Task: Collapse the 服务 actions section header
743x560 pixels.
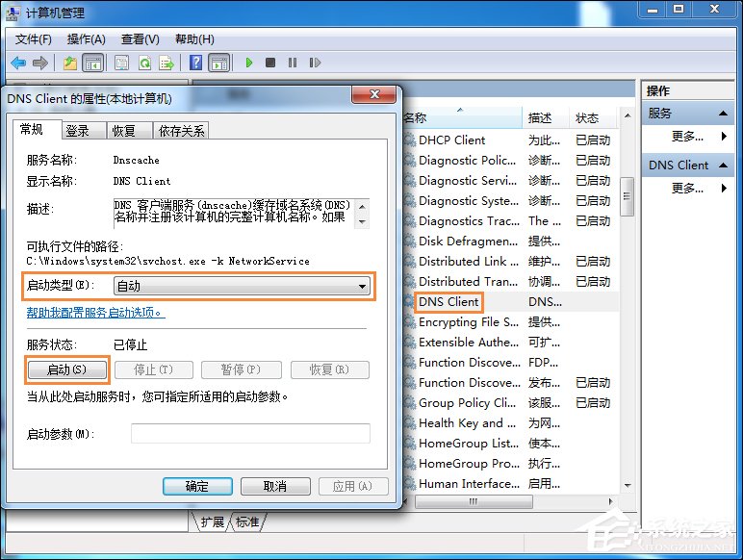Action: pyautogui.click(x=687, y=113)
